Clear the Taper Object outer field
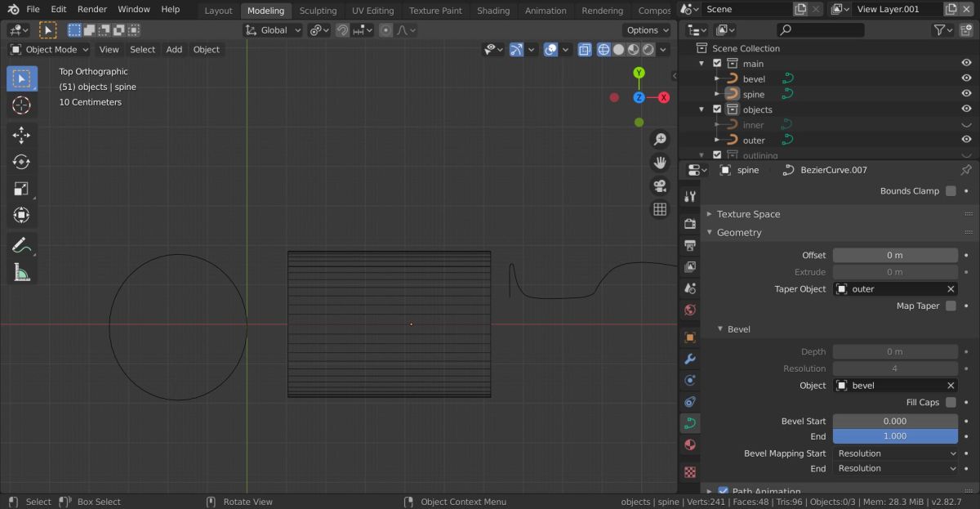 (x=951, y=289)
